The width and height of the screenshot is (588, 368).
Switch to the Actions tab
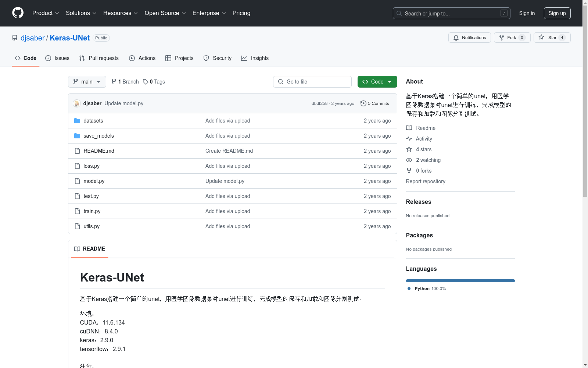point(142,58)
